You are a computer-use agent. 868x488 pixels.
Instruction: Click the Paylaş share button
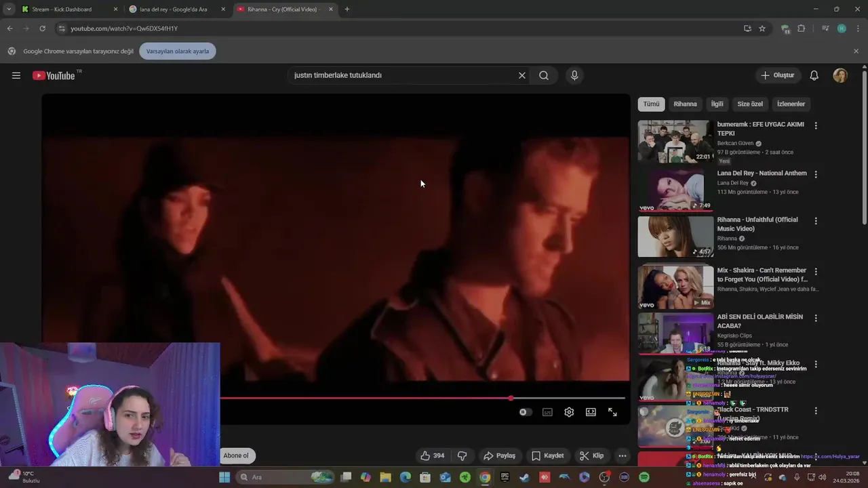(x=499, y=455)
